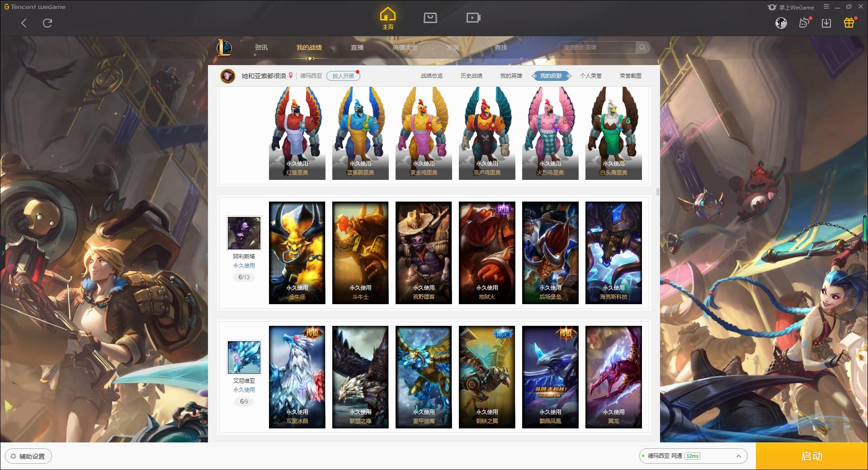Switch to the 直播 tab
This screenshot has width=868, height=470.
(x=357, y=47)
